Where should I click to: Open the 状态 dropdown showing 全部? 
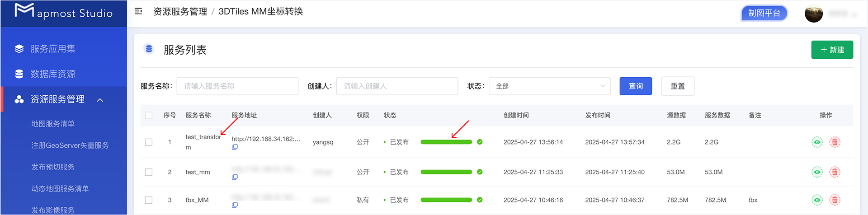(549, 86)
